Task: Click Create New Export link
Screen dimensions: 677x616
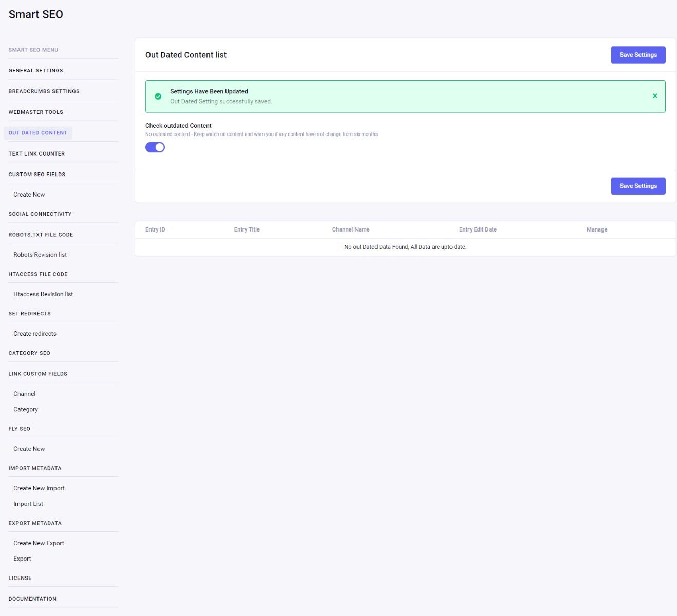Action: click(x=39, y=543)
